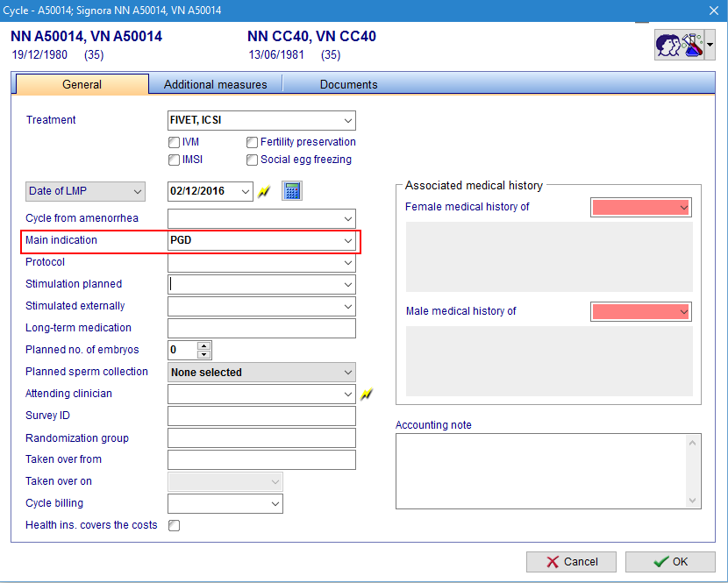Switch to the Additional measures tab

pos(216,84)
